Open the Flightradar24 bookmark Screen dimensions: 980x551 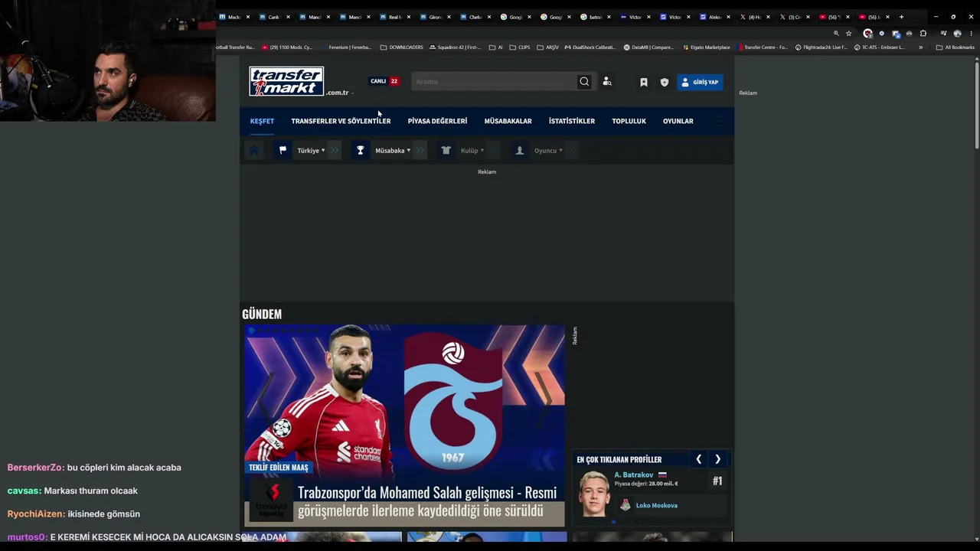822,47
